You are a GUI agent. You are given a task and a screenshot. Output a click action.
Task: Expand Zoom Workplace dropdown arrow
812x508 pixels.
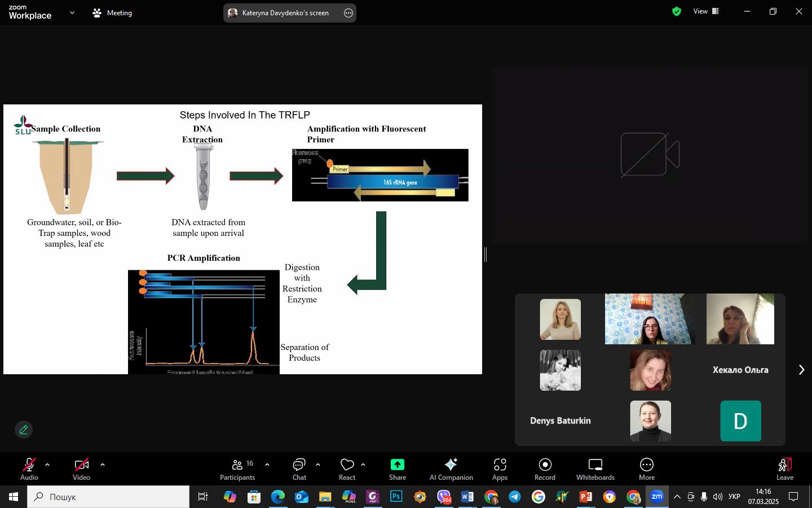[x=72, y=12]
